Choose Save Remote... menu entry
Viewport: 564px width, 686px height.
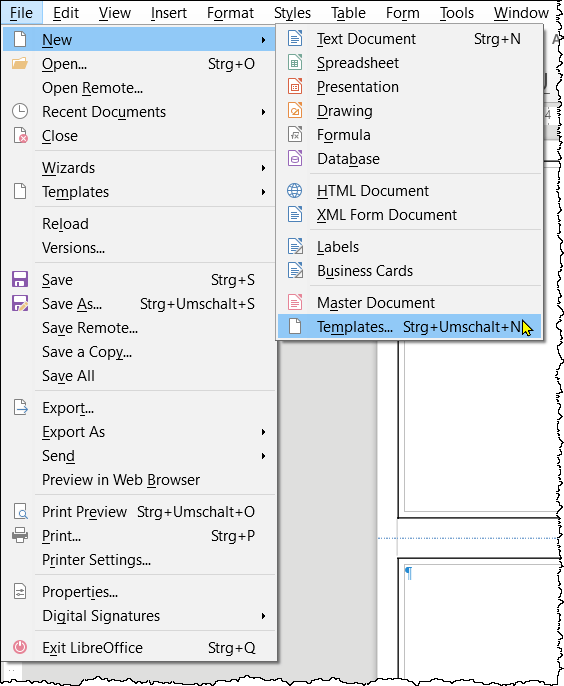(x=139, y=328)
